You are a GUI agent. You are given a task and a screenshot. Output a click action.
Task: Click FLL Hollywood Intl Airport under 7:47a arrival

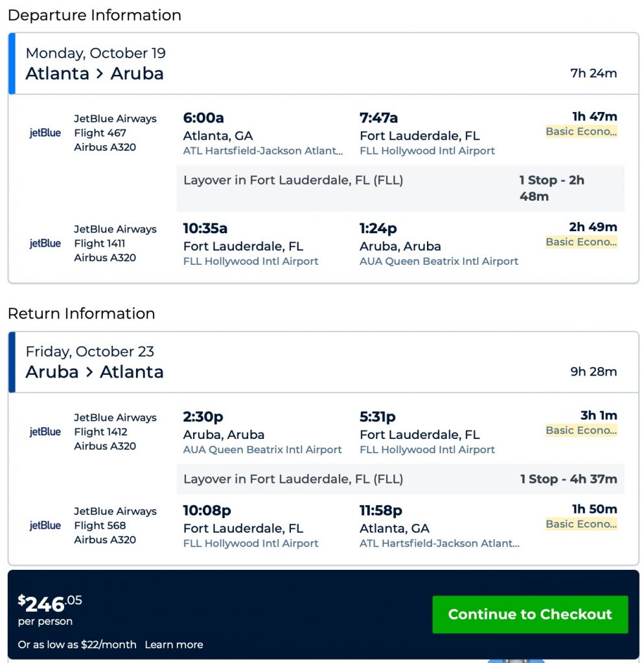(427, 151)
